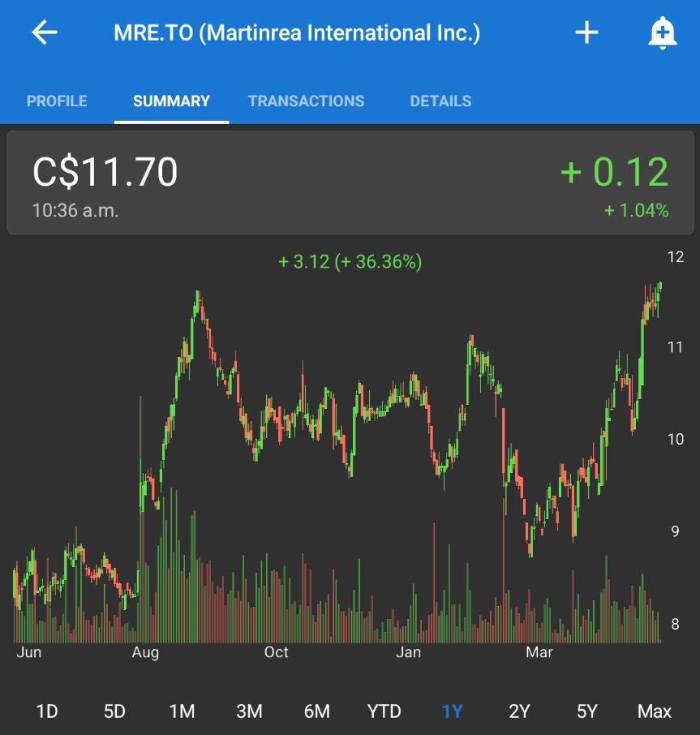
Task: Select the Max chart range
Action: click(654, 711)
